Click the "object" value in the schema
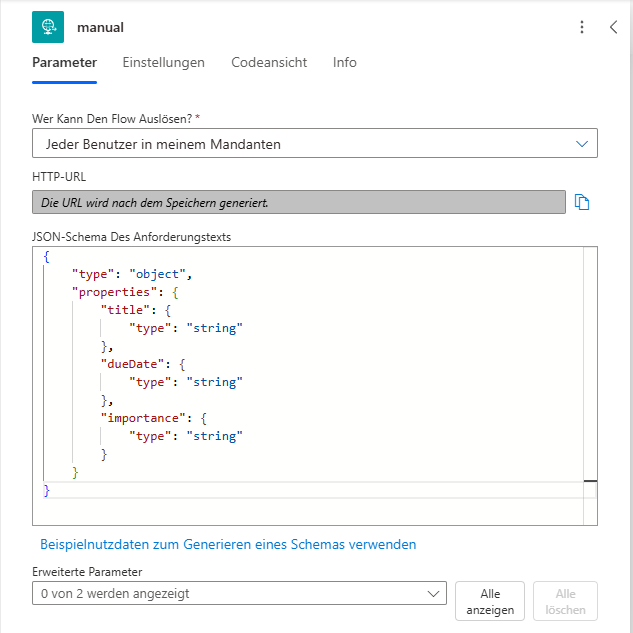The width and height of the screenshot is (633, 633). (x=157, y=274)
